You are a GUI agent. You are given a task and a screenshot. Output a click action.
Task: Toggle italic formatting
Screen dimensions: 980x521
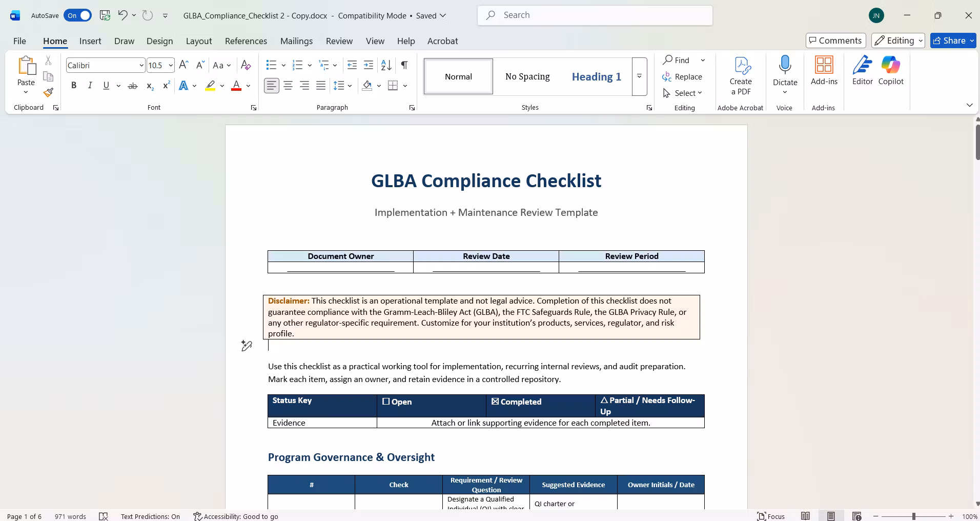pyautogui.click(x=90, y=86)
